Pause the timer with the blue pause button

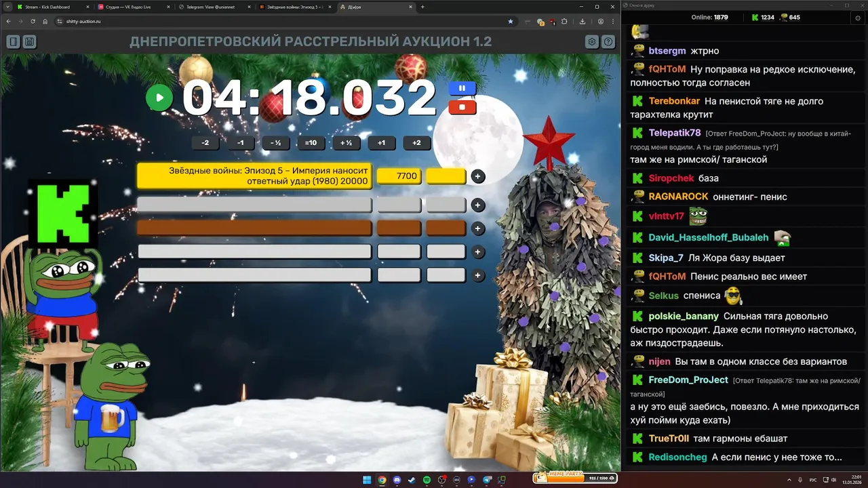[x=462, y=88]
